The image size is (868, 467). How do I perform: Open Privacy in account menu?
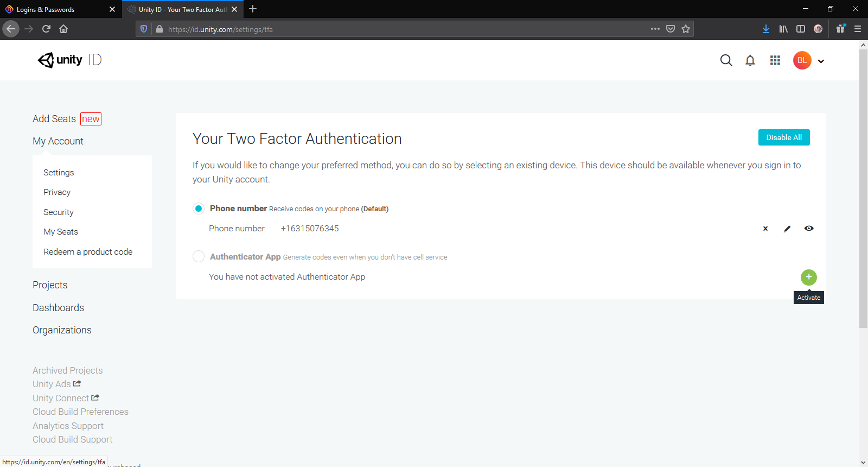[x=57, y=192]
